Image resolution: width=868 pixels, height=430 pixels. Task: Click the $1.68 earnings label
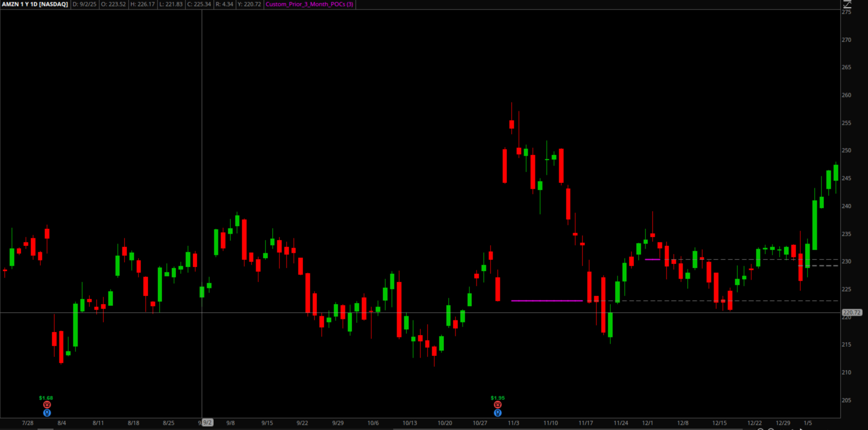point(46,398)
